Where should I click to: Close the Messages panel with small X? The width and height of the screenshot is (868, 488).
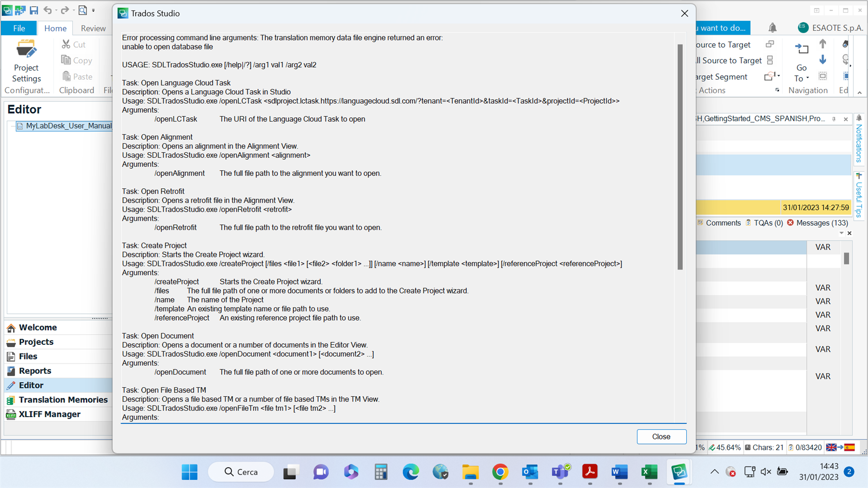(850, 233)
